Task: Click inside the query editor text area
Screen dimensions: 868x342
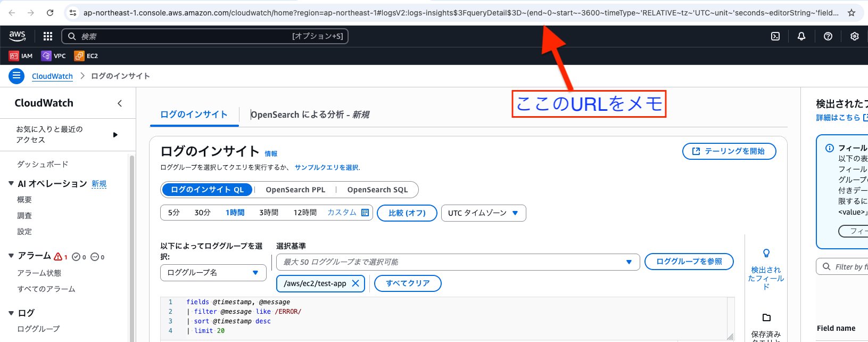Action: [447, 319]
